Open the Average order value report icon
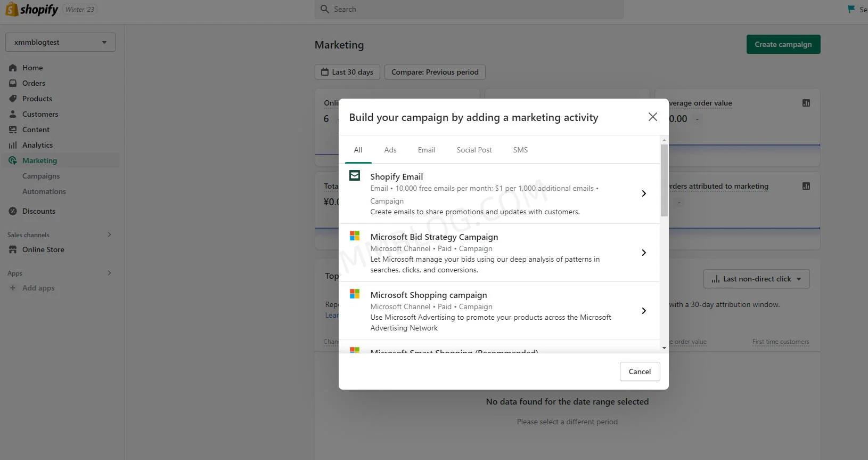Viewport: 868px width, 460px height. [x=806, y=103]
